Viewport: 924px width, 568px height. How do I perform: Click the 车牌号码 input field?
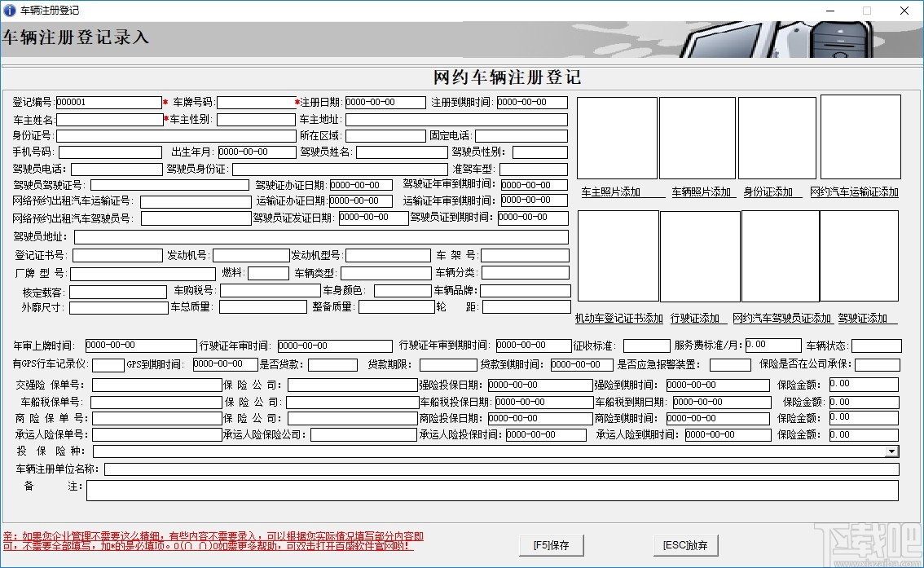pyautogui.click(x=257, y=103)
